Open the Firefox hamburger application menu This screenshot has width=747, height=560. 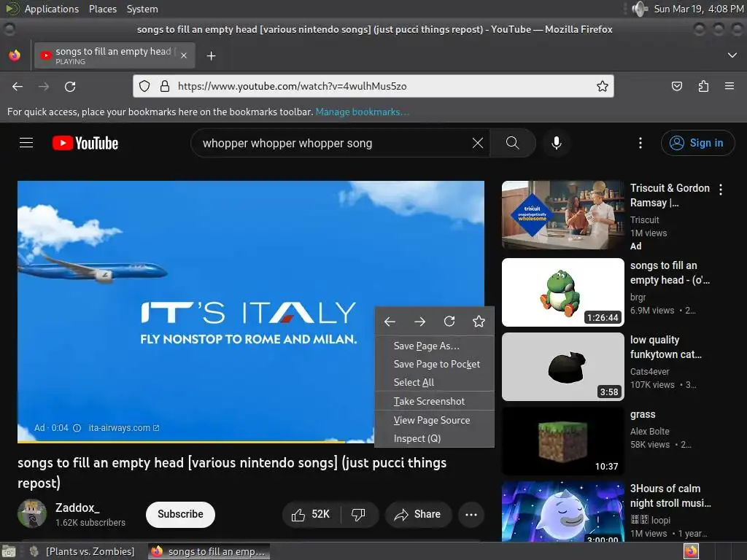[x=729, y=86]
